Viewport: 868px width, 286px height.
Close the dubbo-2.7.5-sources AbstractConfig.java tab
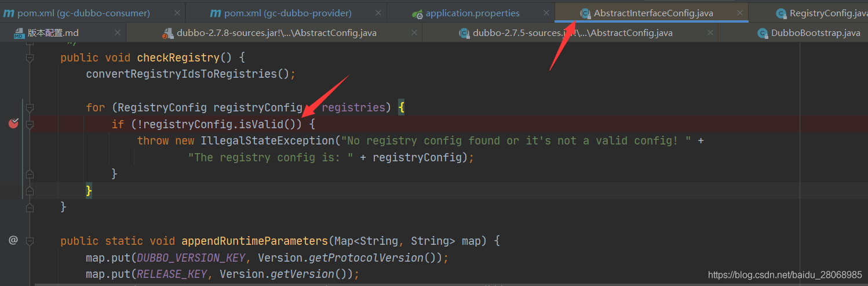710,33
